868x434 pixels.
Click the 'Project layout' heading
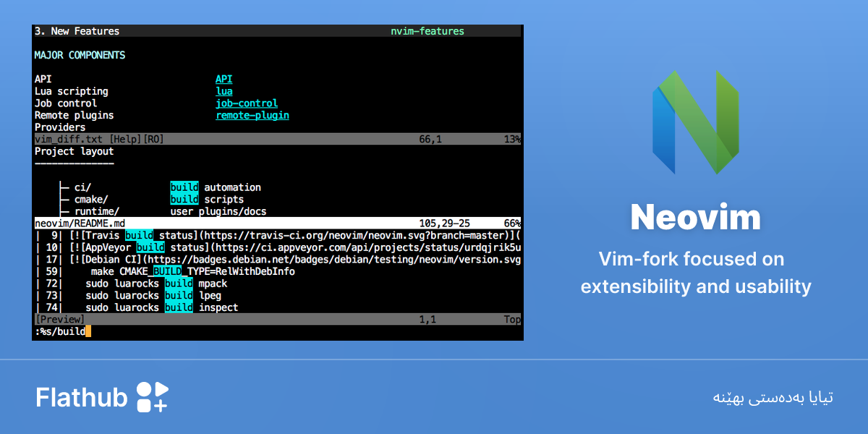click(74, 151)
